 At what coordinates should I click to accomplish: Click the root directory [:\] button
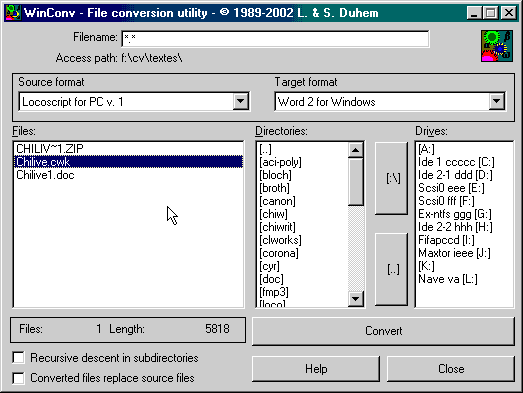391,178
